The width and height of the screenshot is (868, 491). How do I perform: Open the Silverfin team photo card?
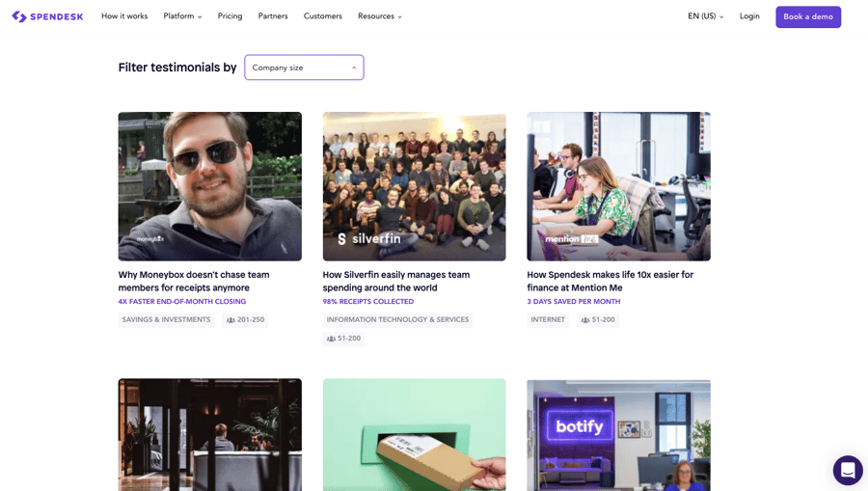(x=414, y=186)
